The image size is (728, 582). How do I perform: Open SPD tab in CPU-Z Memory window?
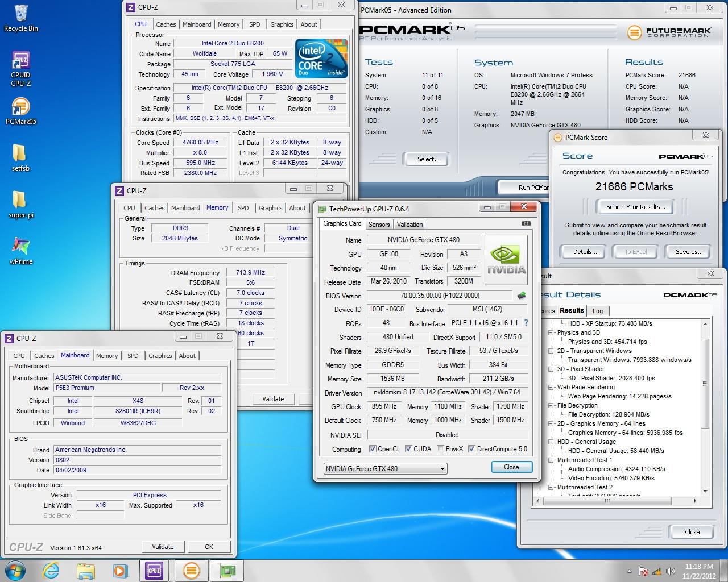click(x=243, y=208)
